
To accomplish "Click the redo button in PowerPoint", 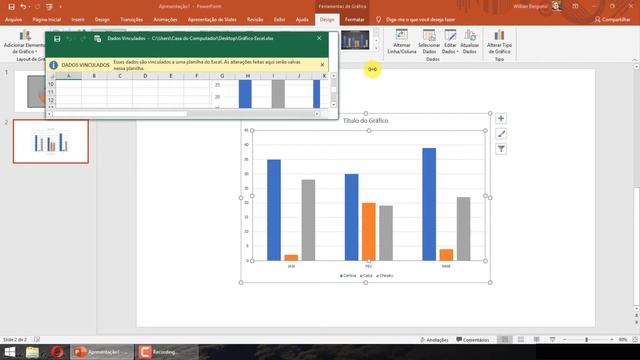I will pyautogui.click(x=38, y=7).
